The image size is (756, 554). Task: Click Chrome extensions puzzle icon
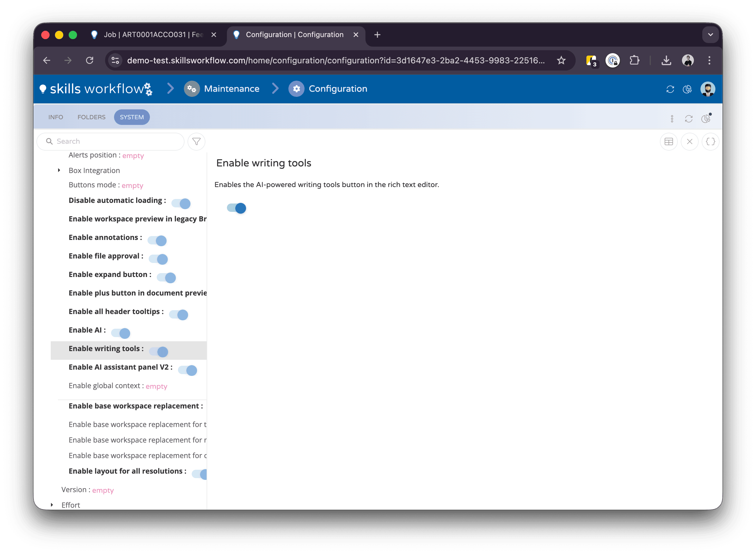point(634,60)
